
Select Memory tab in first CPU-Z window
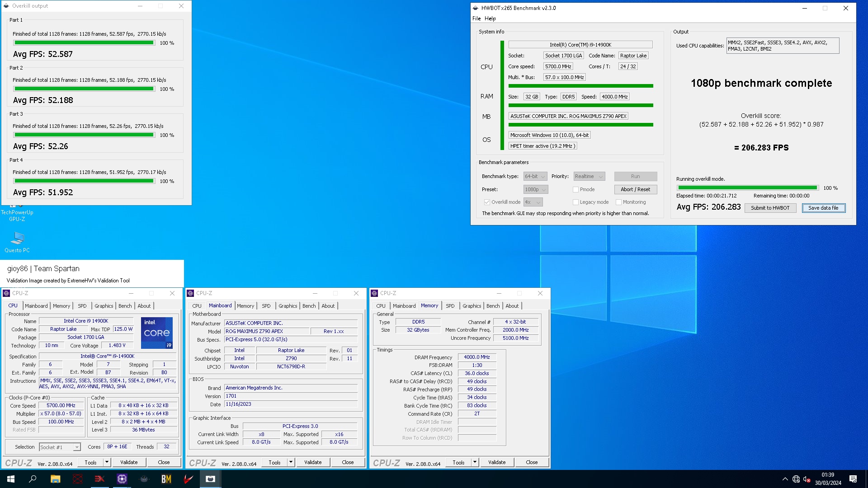61,306
